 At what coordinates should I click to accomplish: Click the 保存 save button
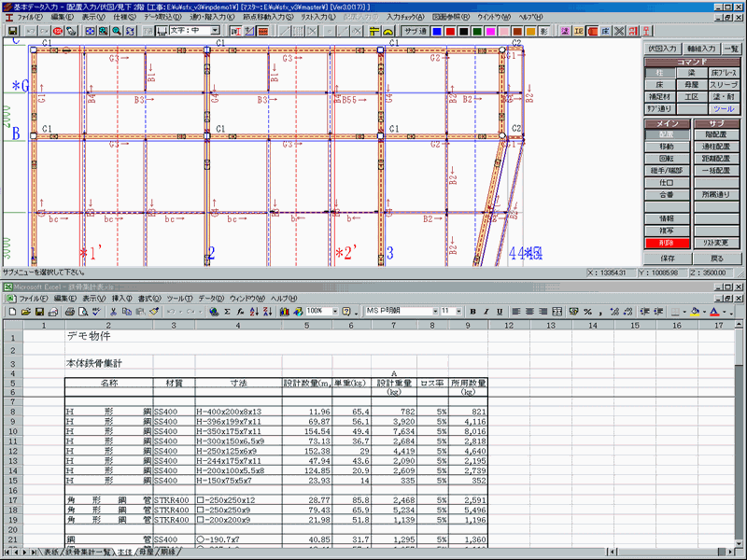[667, 257]
